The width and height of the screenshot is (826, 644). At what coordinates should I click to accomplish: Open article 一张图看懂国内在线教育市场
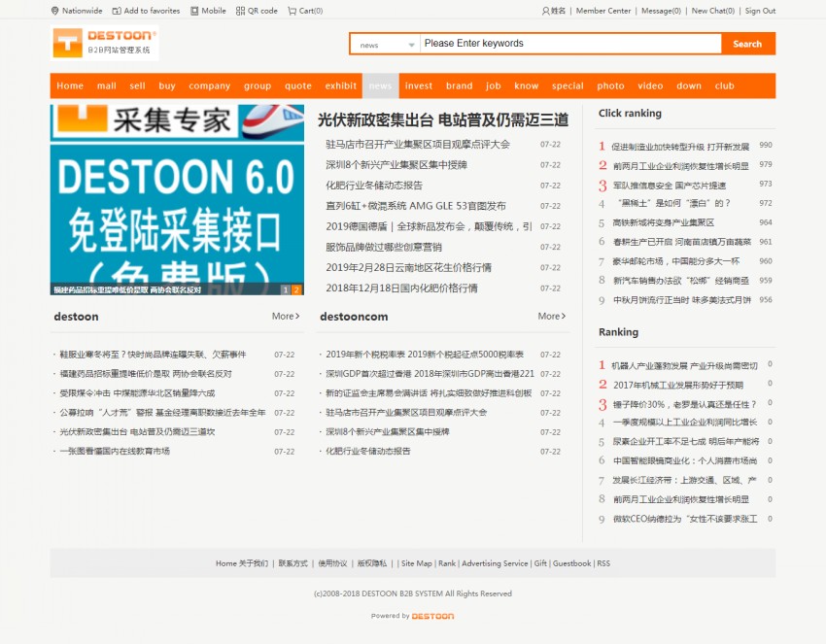tap(115, 452)
